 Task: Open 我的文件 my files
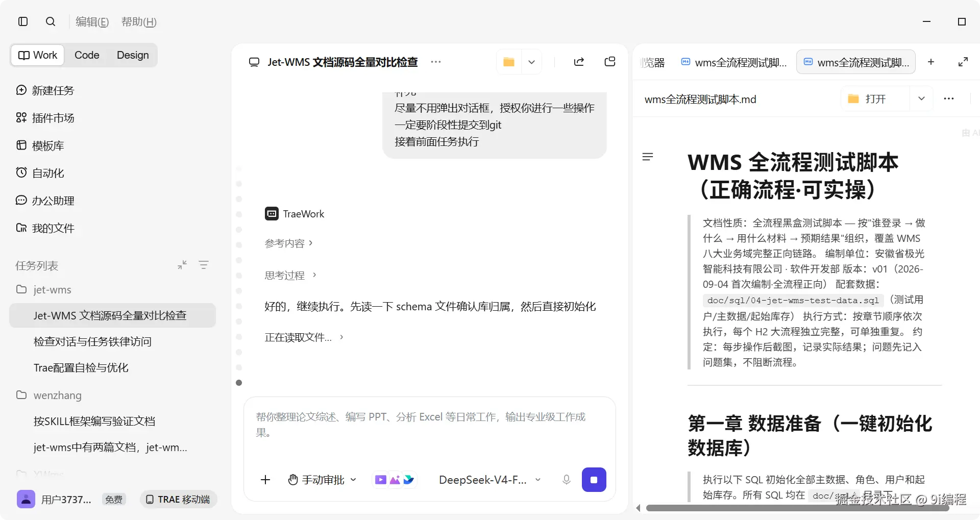tap(46, 228)
